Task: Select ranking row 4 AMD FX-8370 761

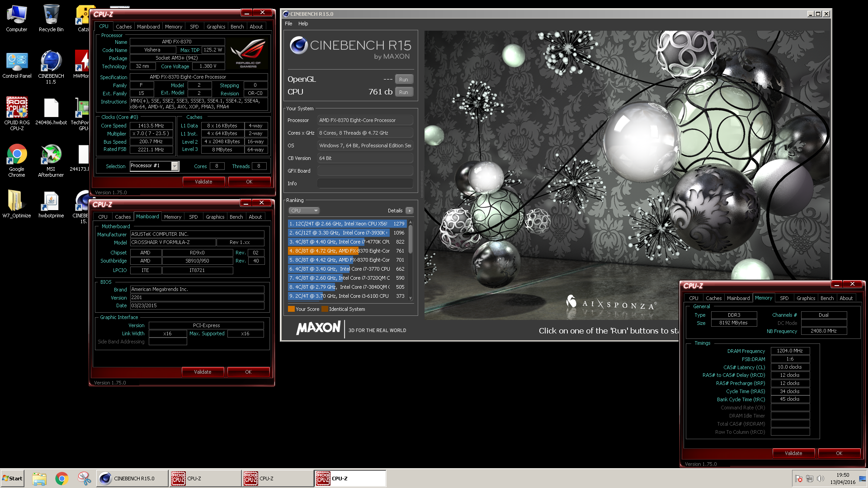Action: [347, 251]
